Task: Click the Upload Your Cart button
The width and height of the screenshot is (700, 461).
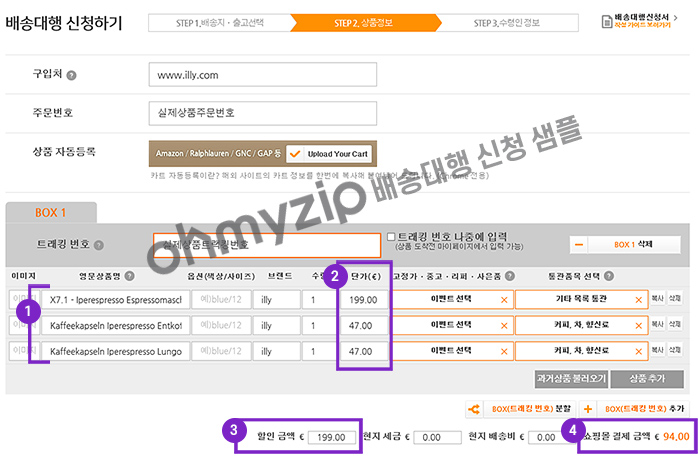Action: pyautogui.click(x=329, y=154)
